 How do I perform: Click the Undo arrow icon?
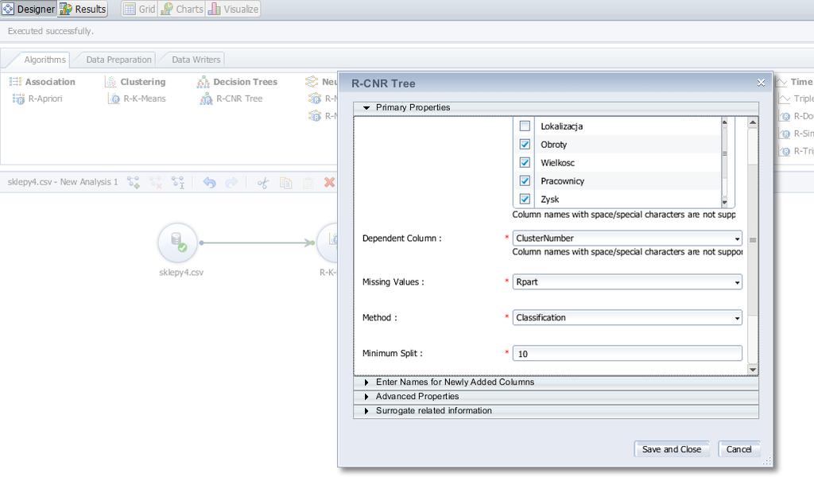click(x=209, y=182)
